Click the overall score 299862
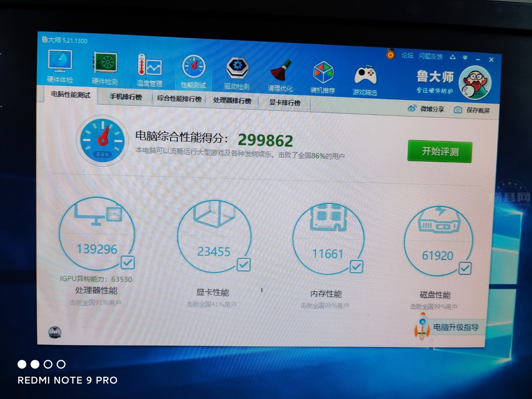The image size is (532, 399). click(x=266, y=140)
